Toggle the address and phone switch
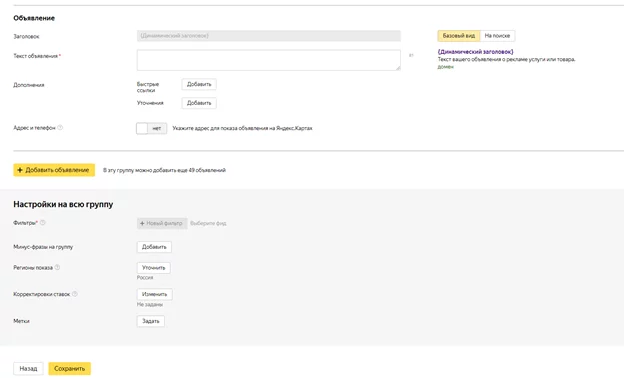Viewport: 624px width, 378px height. pos(151,128)
